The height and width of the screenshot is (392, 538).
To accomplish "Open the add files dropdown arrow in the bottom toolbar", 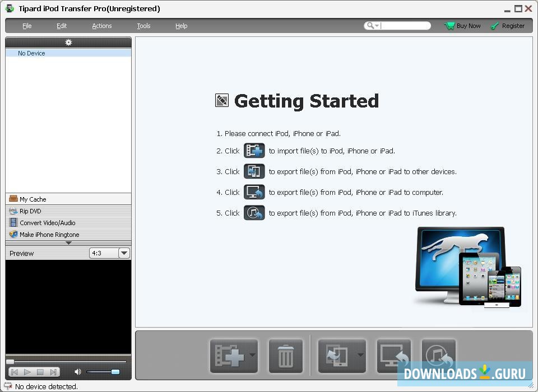I will pyautogui.click(x=253, y=355).
